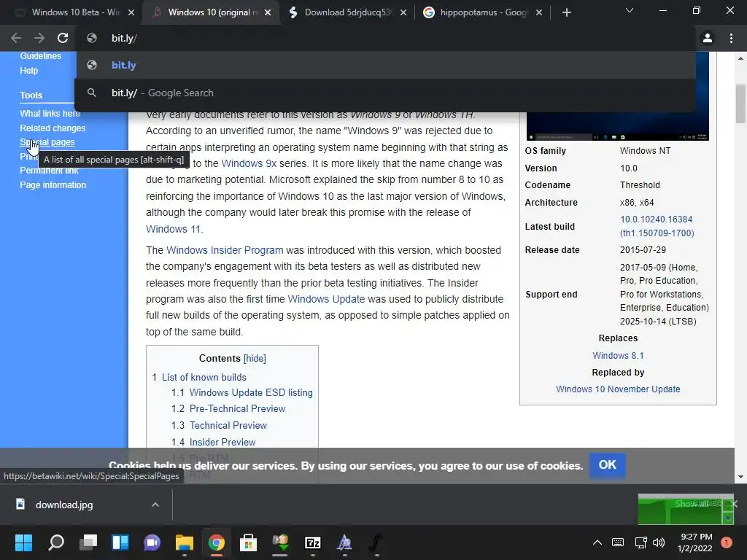Choose the bit.ly autocomplete suggestion

385,65
